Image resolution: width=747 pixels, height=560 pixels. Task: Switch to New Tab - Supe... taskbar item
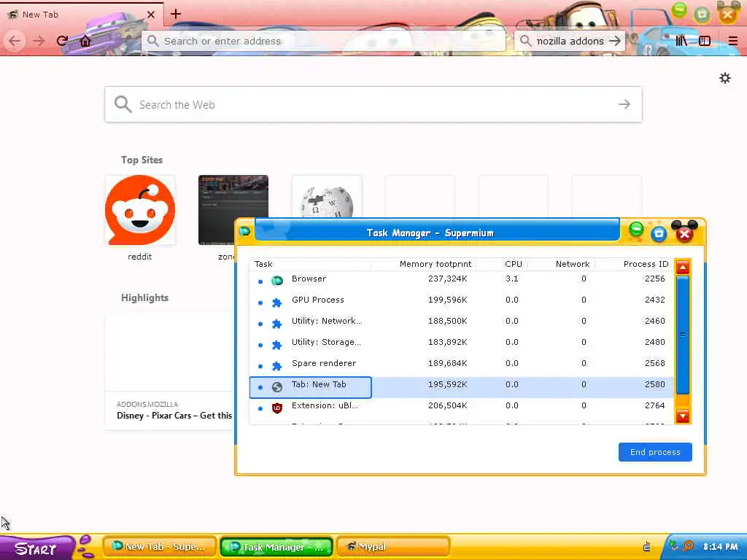tap(160, 547)
